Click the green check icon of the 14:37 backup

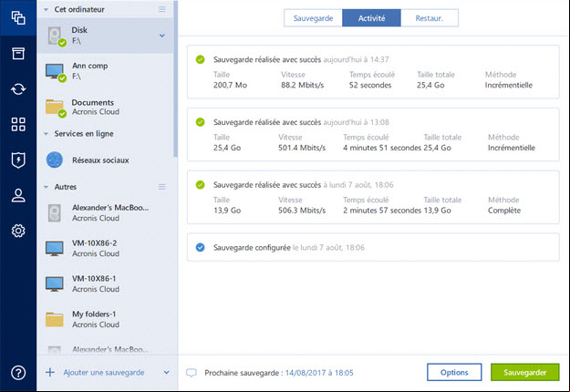(x=201, y=59)
